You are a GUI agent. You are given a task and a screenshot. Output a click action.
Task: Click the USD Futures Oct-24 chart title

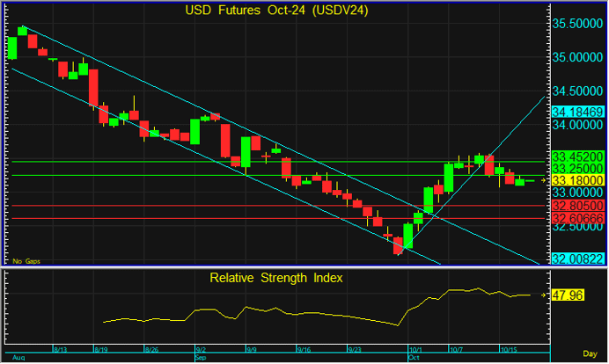(276, 11)
